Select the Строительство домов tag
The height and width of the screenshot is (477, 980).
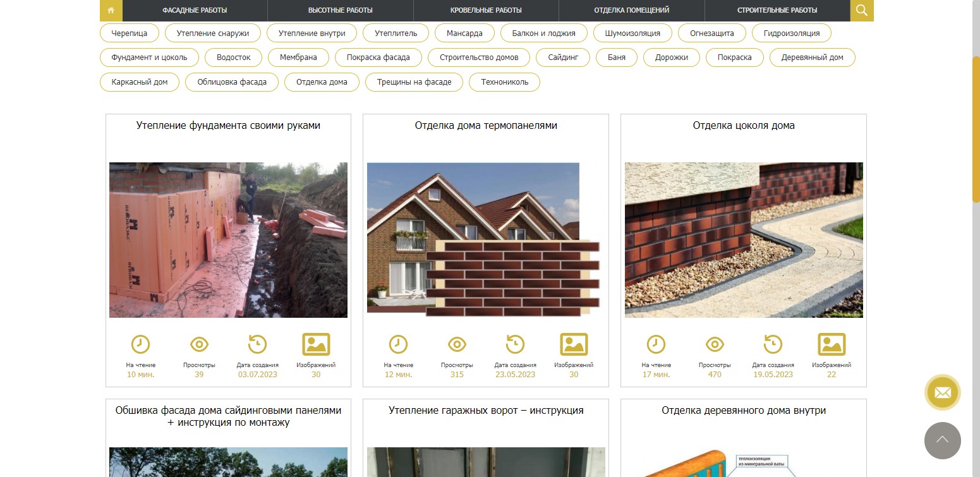(x=479, y=57)
